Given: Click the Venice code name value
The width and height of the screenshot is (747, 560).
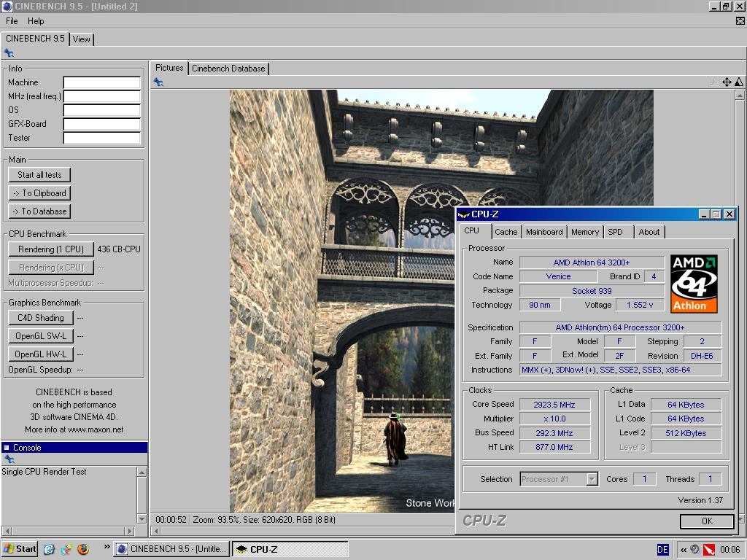Looking at the screenshot, I should [x=558, y=276].
